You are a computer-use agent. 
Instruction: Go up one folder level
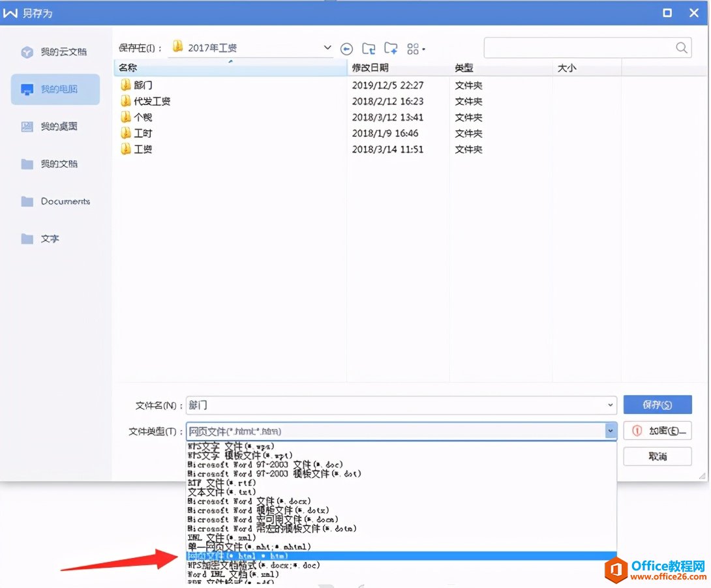click(369, 48)
